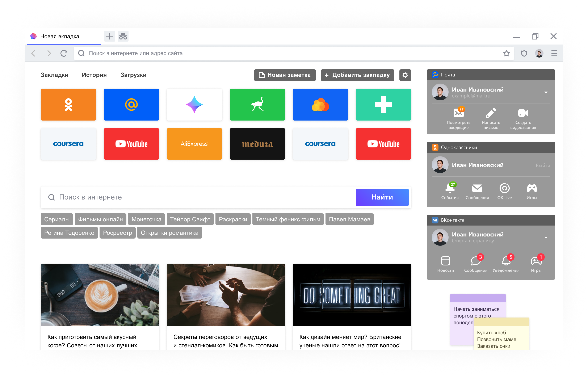Click Выйти in Одноклассники widget
Image resolution: width=588 pixels, height=378 pixels.
(x=543, y=165)
